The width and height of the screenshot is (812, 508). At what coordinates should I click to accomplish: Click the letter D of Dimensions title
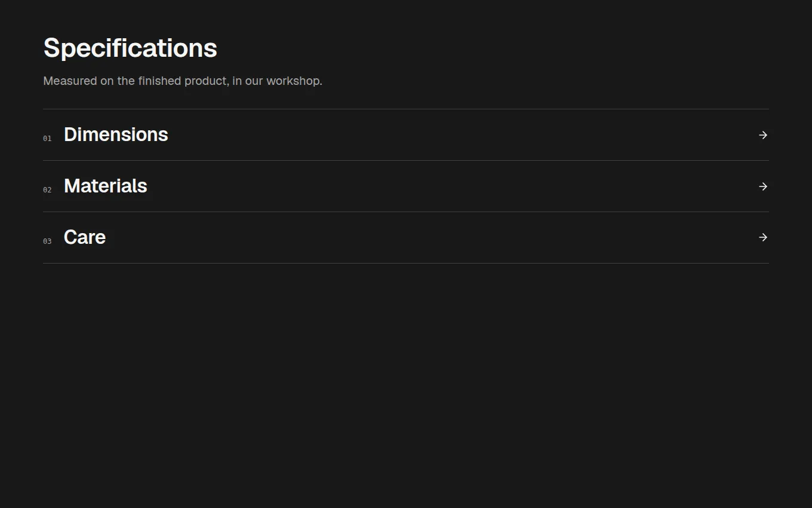pyautogui.click(x=70, y=134)
